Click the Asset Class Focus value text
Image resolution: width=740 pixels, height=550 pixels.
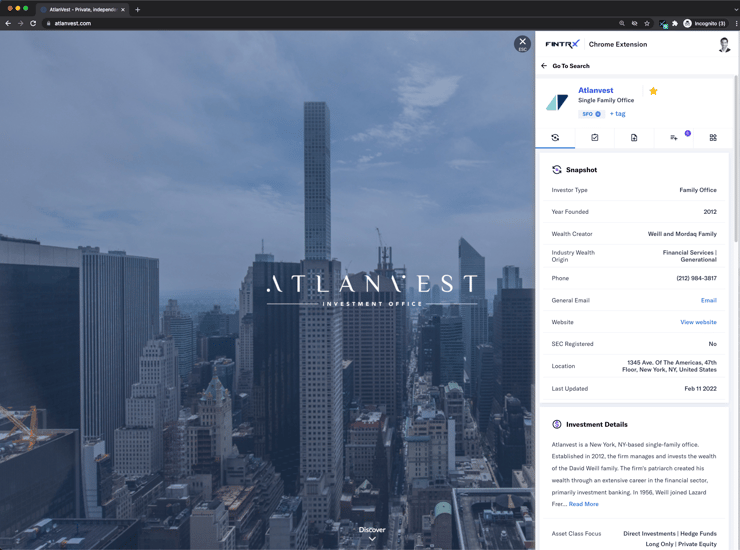tap(670, 539)
